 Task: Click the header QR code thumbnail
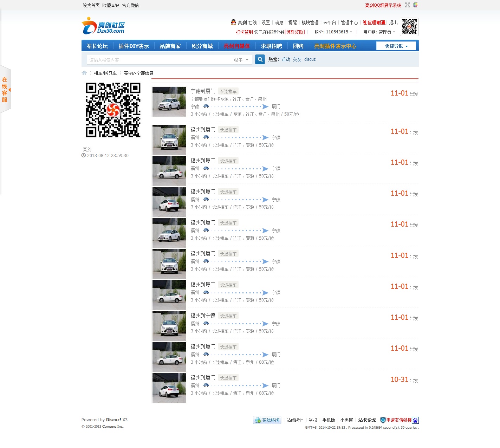[x=409, y=27]
